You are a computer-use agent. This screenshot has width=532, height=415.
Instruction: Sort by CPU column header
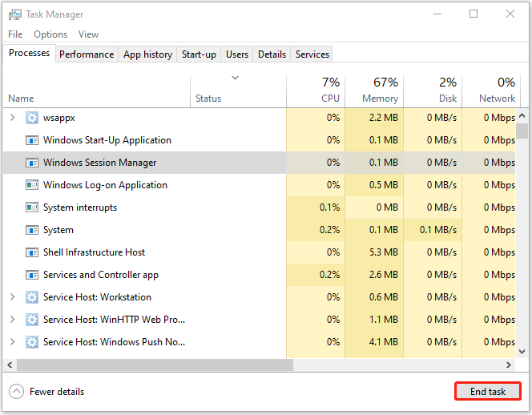[316, 91]
